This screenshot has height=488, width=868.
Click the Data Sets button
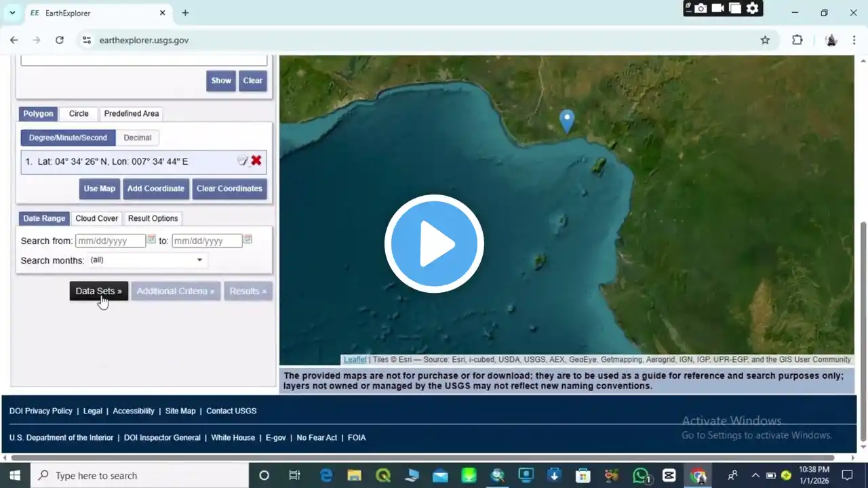(98, 291)
